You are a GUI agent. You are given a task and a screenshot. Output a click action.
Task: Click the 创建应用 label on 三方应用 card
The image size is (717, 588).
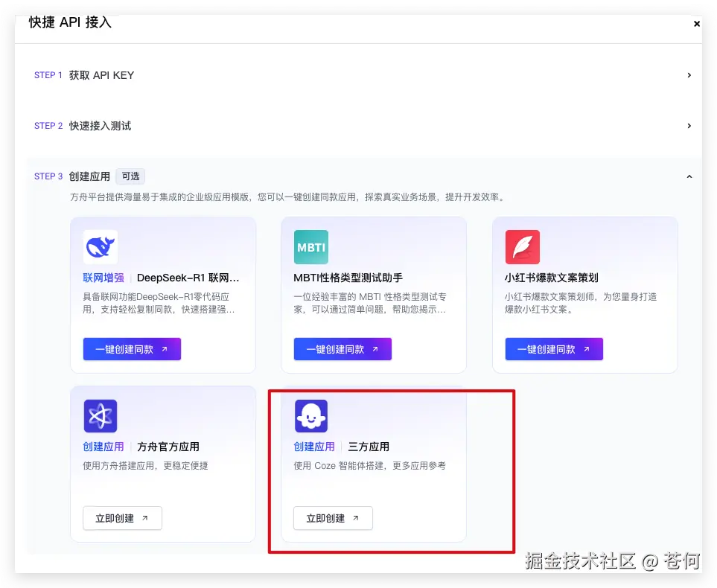(313, 447)
